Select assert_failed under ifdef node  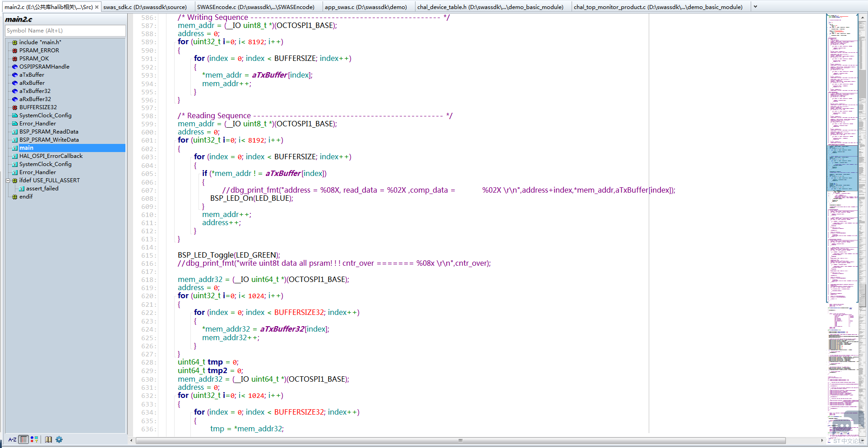coord(42,189)
